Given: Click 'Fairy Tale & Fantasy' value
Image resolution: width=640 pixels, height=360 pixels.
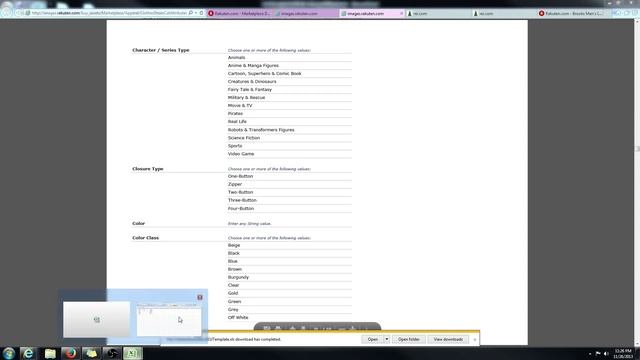Looking at the screenshot, I should click(249, 89).
